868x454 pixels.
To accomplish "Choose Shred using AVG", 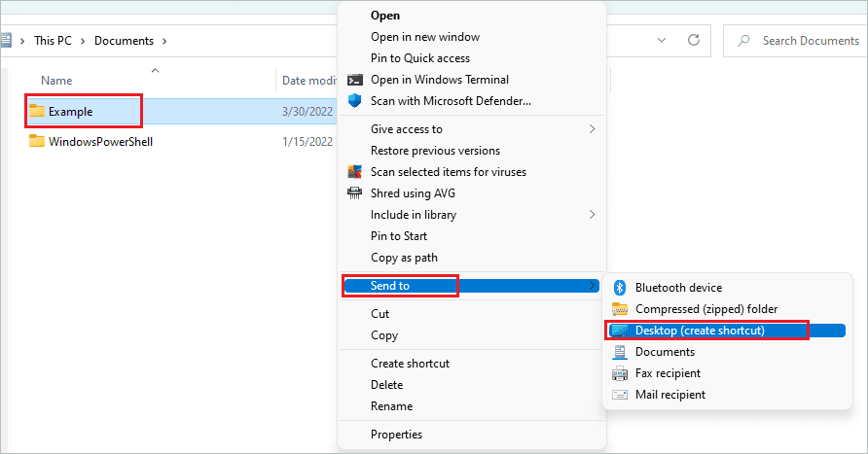I will click(x=413, y=193).
